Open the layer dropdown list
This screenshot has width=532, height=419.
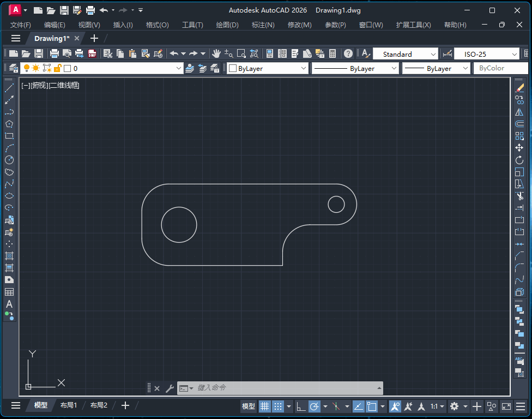[179, 68]
